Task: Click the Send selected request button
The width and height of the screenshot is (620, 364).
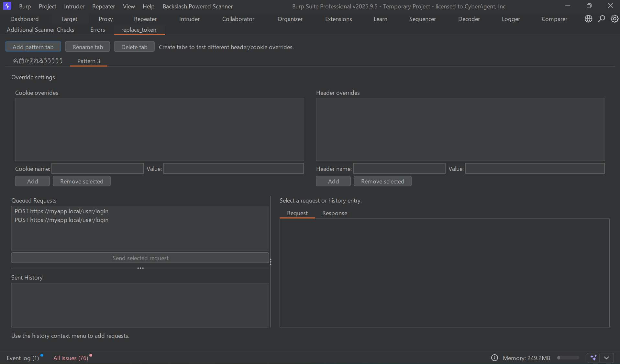Action: click(x=140, y=258)
